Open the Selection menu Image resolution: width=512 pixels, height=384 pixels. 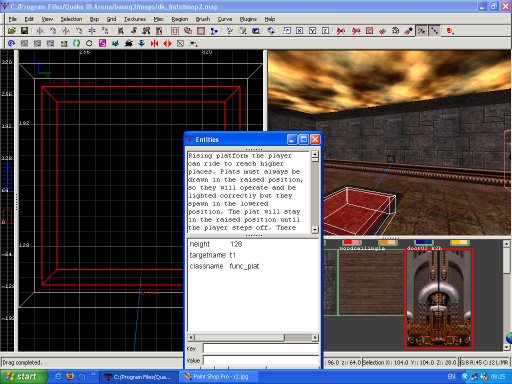pos(71,19)
